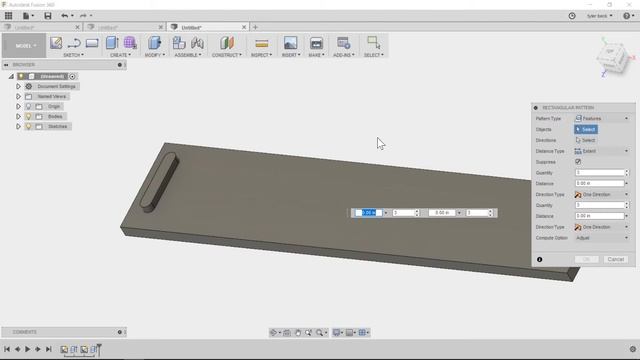640x360 pixels.
Task: Click the Directions Select button
Action: [586, 140]
